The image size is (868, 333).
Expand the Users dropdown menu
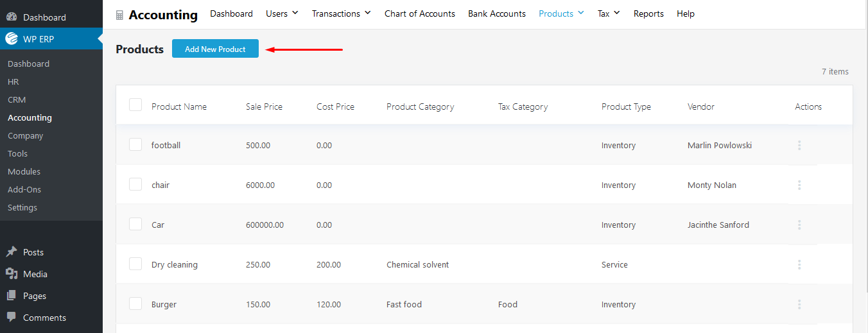[x=282, y=13]
